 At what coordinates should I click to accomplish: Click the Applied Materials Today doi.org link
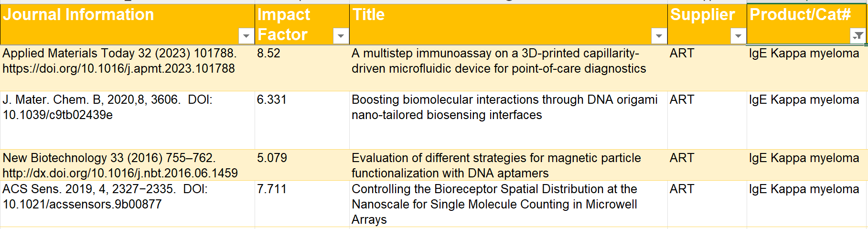pos(118,69)
